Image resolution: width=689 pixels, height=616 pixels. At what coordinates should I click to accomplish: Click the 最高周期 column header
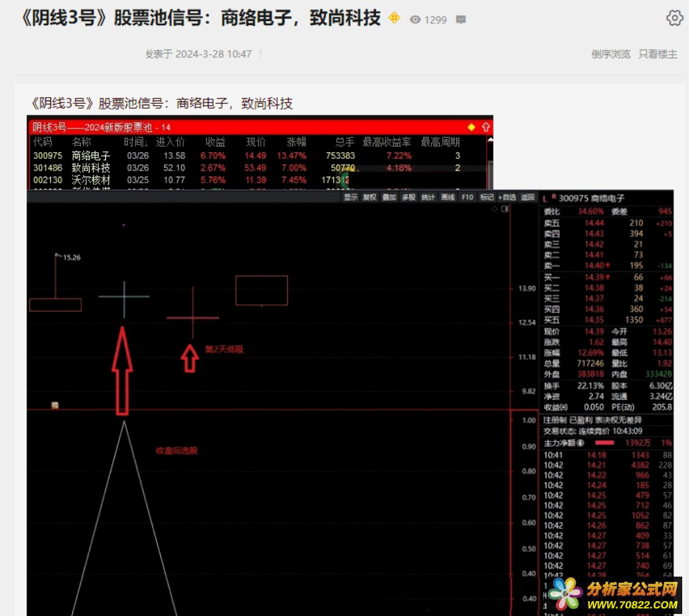441,142
